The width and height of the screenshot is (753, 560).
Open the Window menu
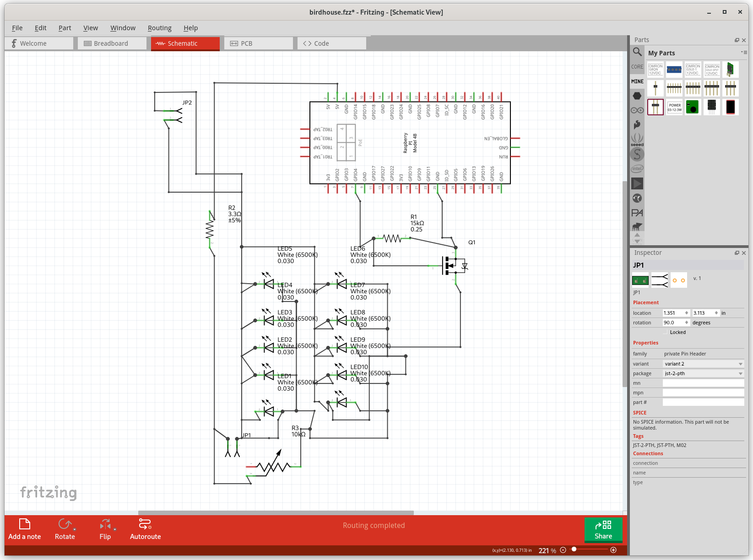coord(123,28)
